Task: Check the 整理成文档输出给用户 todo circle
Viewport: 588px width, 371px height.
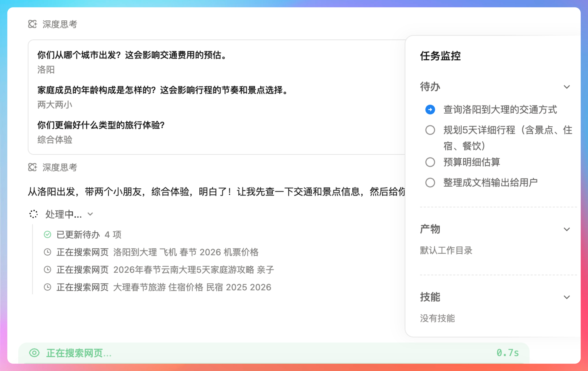Action: pyautogui.click(x=430, y=183)
